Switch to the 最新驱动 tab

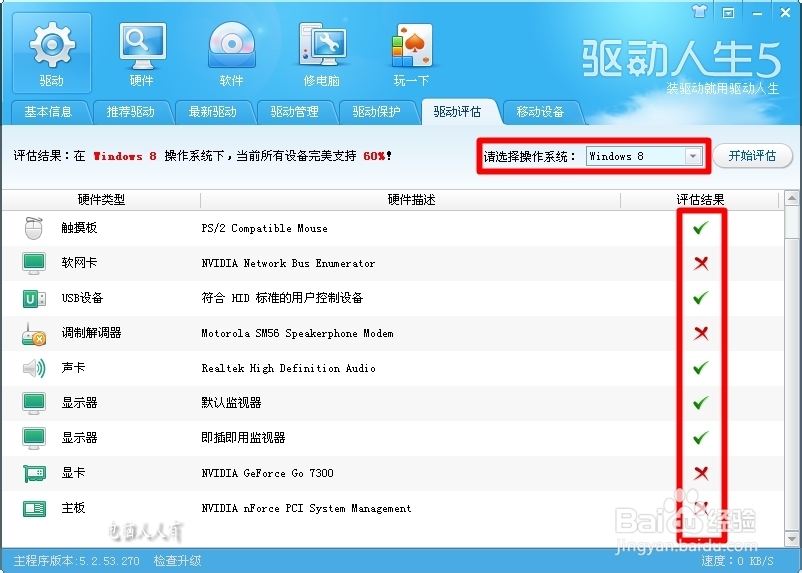(212, 112)
